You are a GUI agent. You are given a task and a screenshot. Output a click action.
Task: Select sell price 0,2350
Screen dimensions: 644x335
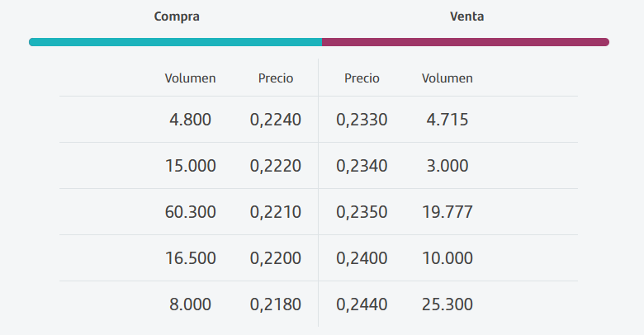[362, 212]
